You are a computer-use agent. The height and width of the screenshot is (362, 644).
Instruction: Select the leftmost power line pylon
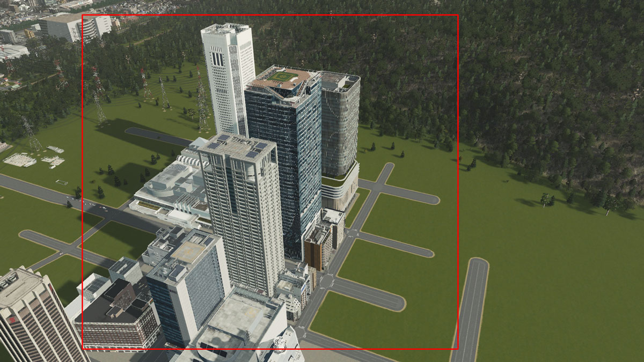(30, 134)
